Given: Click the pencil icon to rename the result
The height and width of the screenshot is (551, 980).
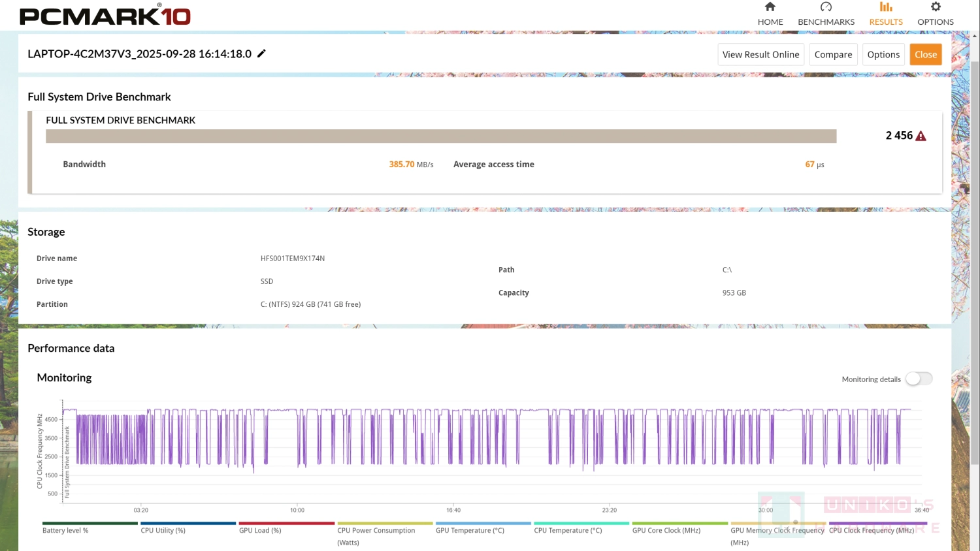Looking at the screenshot, I should (261, 54).
